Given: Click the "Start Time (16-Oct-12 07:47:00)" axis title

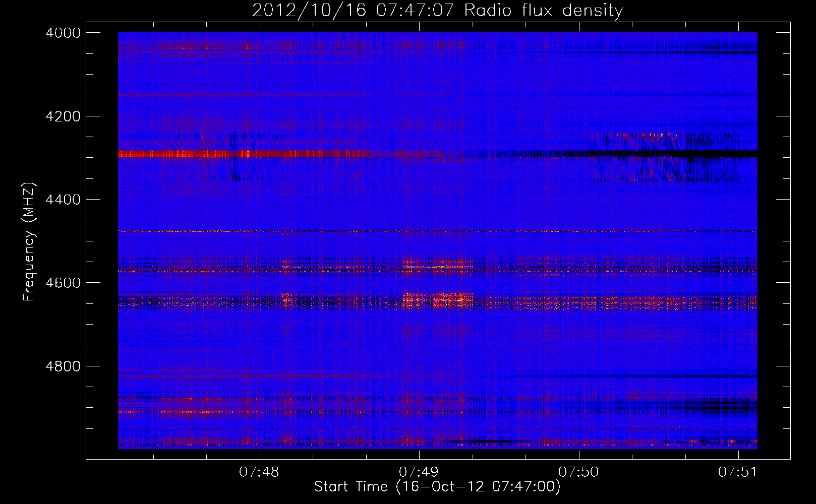Looking at the screenshot, I should pos(437,487).
